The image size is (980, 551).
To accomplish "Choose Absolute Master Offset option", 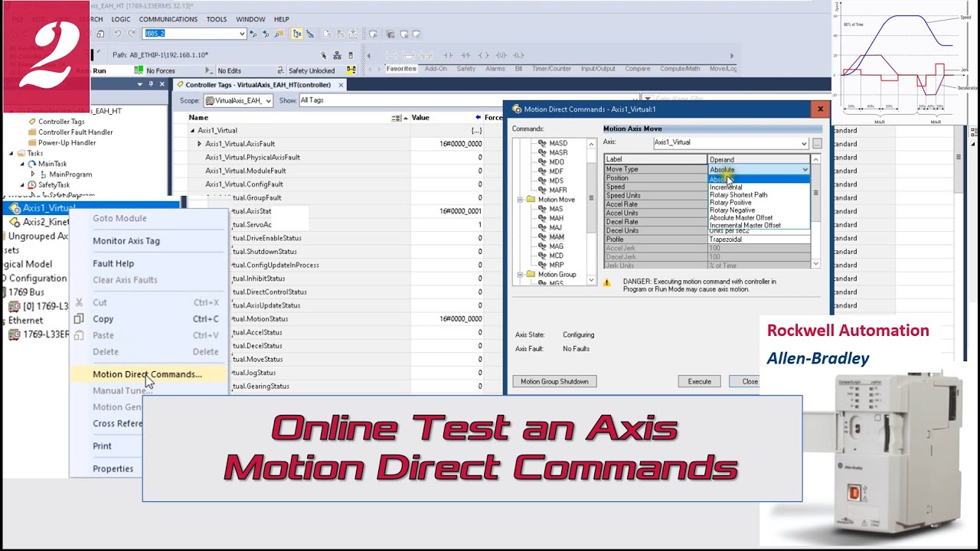I will coord(741,218).
